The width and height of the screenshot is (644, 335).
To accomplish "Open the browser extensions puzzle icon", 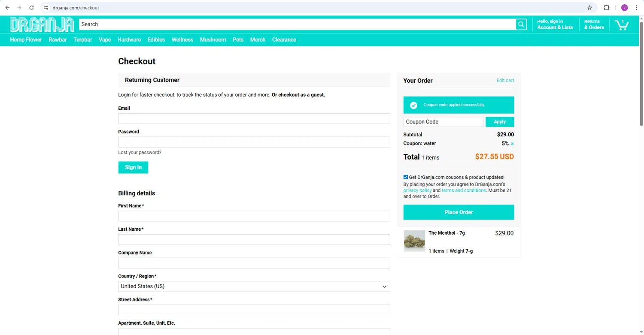I will click(x=607, y=8).
